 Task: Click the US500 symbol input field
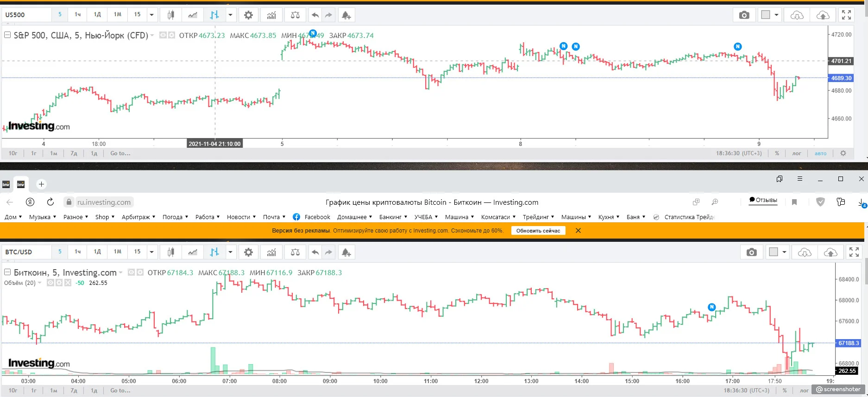27,15
